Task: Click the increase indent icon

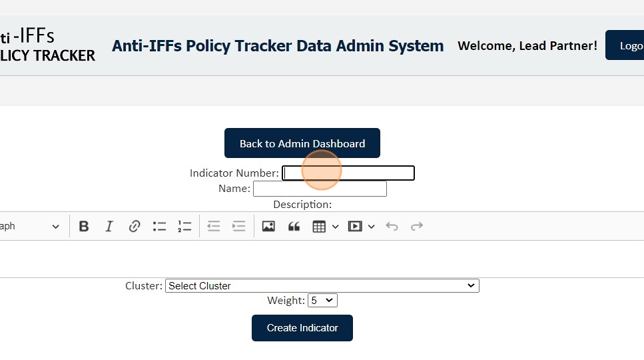Action: [x=238, y=227]
